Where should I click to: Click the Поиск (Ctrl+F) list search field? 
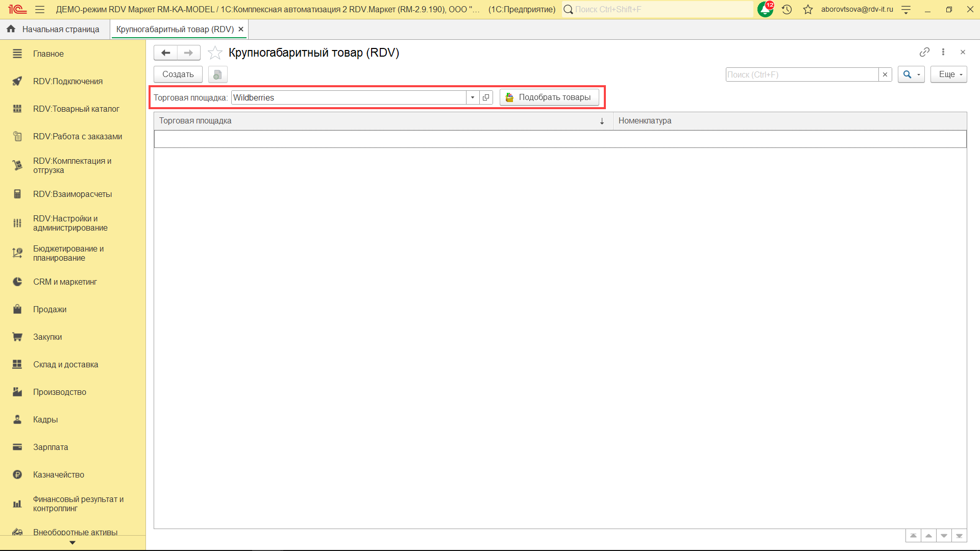[x=801, y=74]
